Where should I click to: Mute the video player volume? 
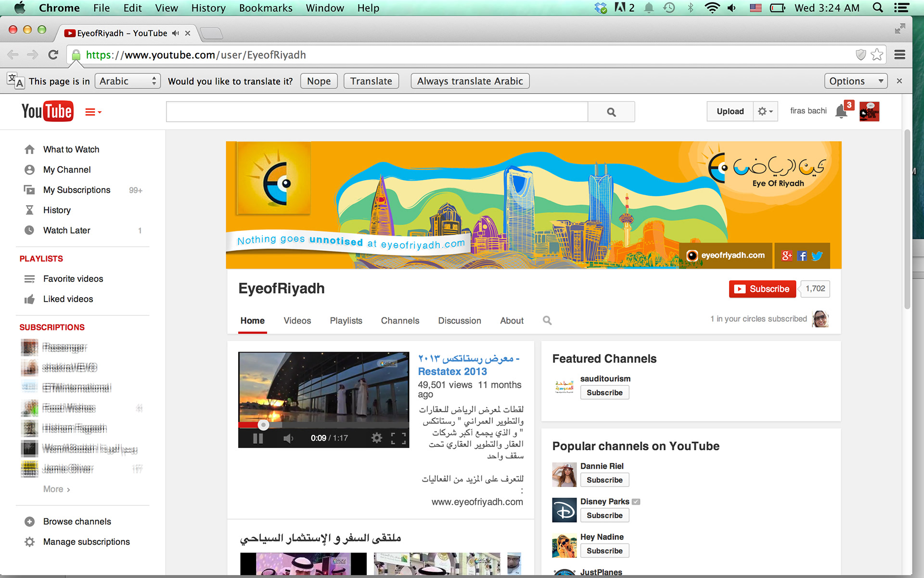(288, 438)
